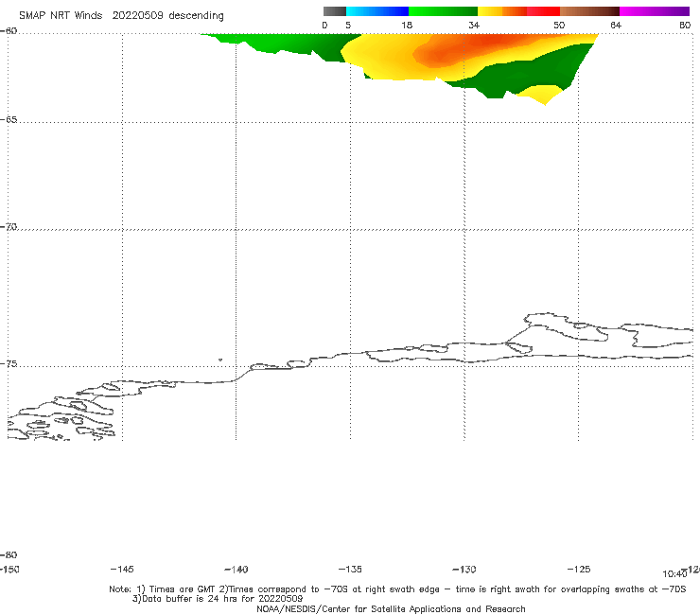Click the color scale label "64"
The height and width of the screenshot is (615, 700).
(616, 25)
